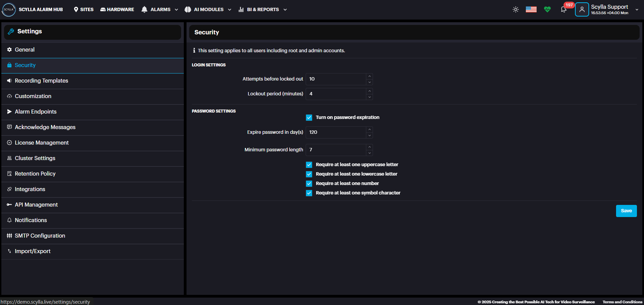Image resolution: width=644 pixels, height=305 pixels.
Task: Uncheck require at least one symbol character
Action: [309, 193]
